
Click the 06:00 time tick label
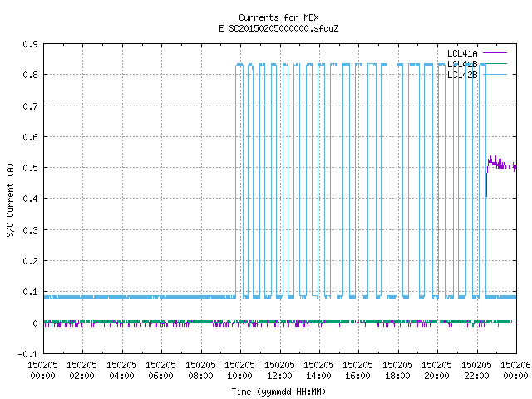click(x=160, y=376)
